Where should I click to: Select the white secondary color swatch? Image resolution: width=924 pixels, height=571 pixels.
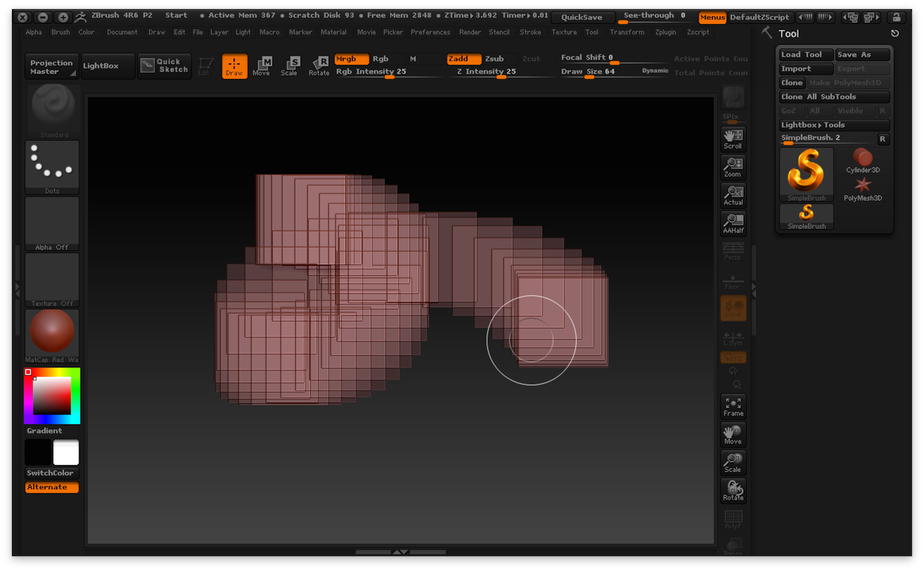point(66,453)
